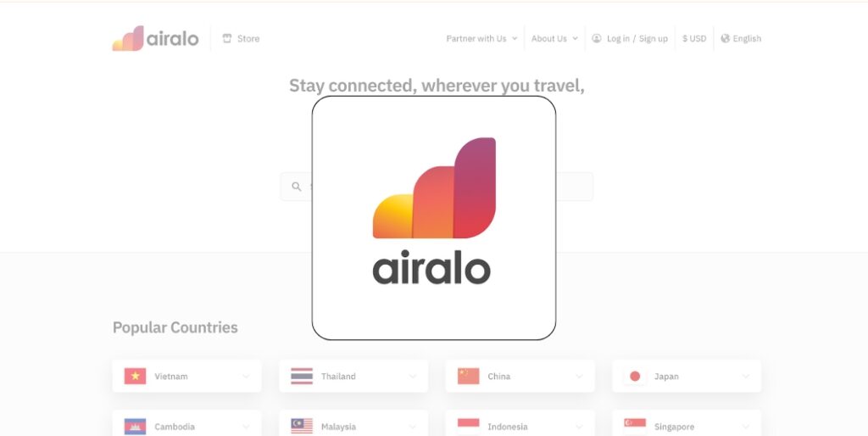Screen dimensions: 868x436
Task: Open the Japan country card
Action: tap(687, 376)
